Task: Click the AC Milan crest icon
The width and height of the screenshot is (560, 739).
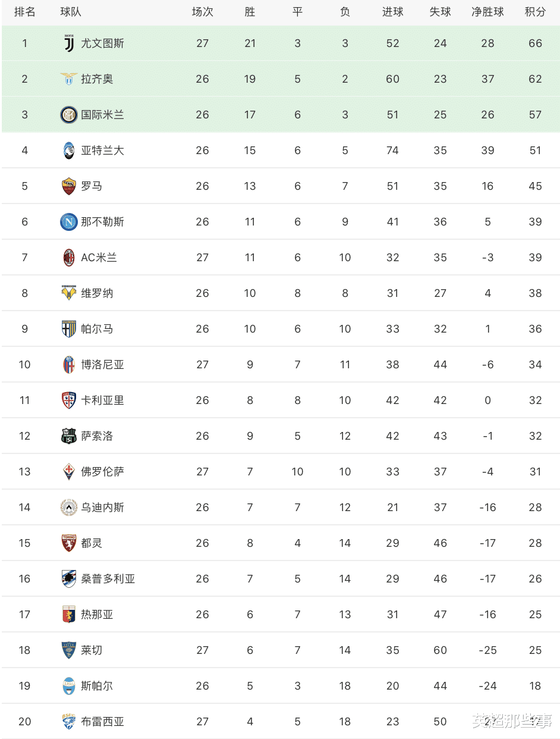Action: 69,258
